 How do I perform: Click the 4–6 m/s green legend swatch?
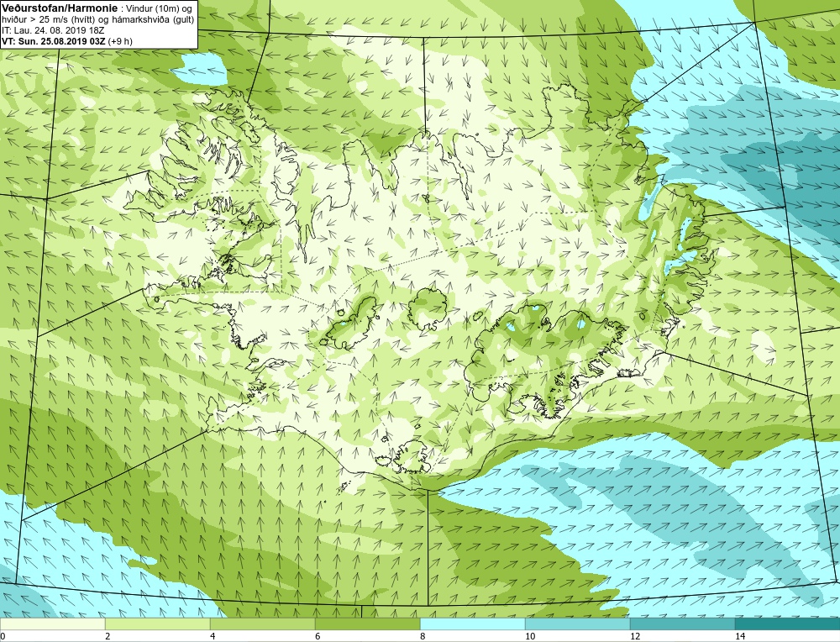[x=262, y=624]
